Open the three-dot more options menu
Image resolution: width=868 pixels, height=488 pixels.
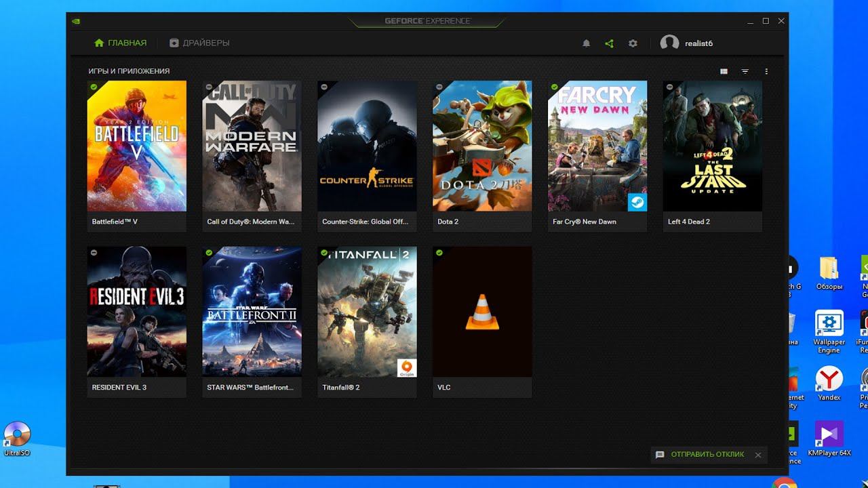tap(766, 71)
